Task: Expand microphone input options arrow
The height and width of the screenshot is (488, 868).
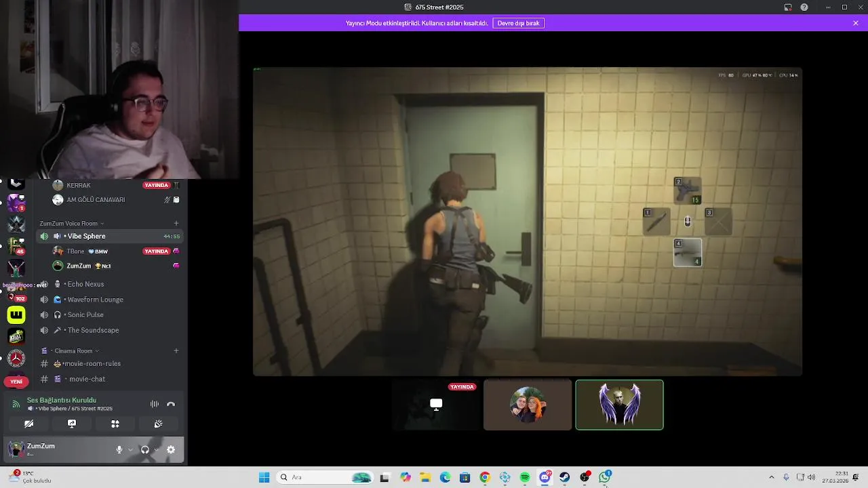Action: pos(130,449)
